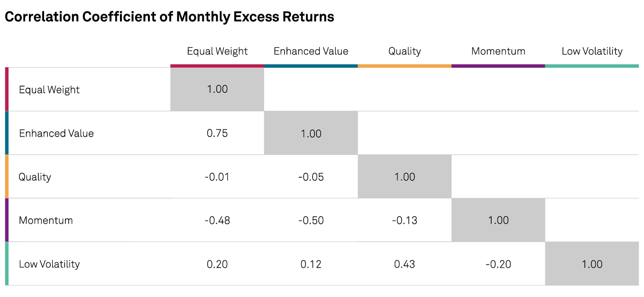Click the chart title about Monthly Excess Returns
Screen dimensions: 644x297
click(169, 17)
